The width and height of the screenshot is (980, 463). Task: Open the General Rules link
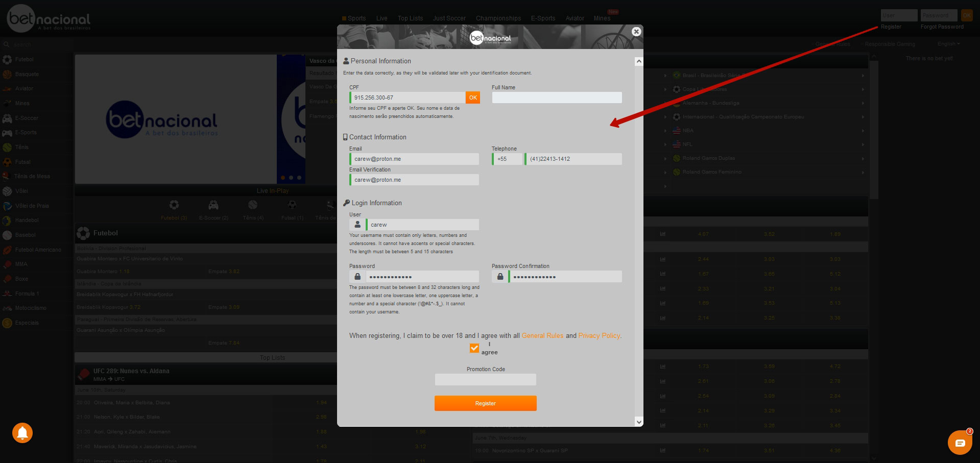tap(542, 335)
